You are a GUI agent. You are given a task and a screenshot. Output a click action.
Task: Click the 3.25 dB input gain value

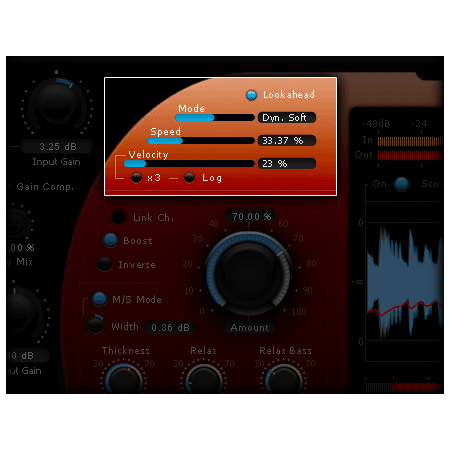(x=57, y=146)
